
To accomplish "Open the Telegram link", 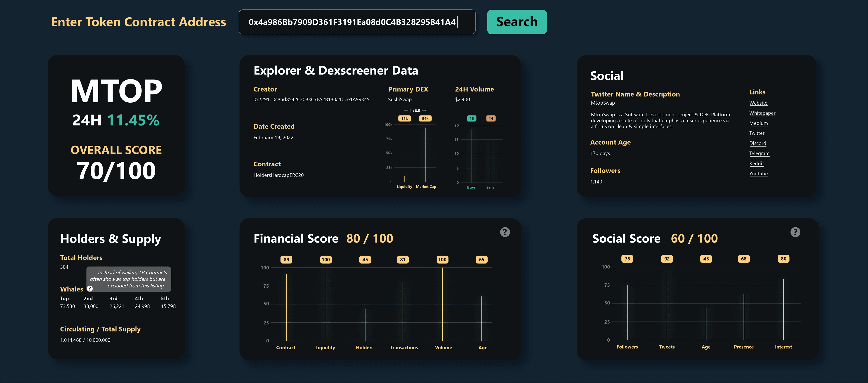I will point(759,153).
